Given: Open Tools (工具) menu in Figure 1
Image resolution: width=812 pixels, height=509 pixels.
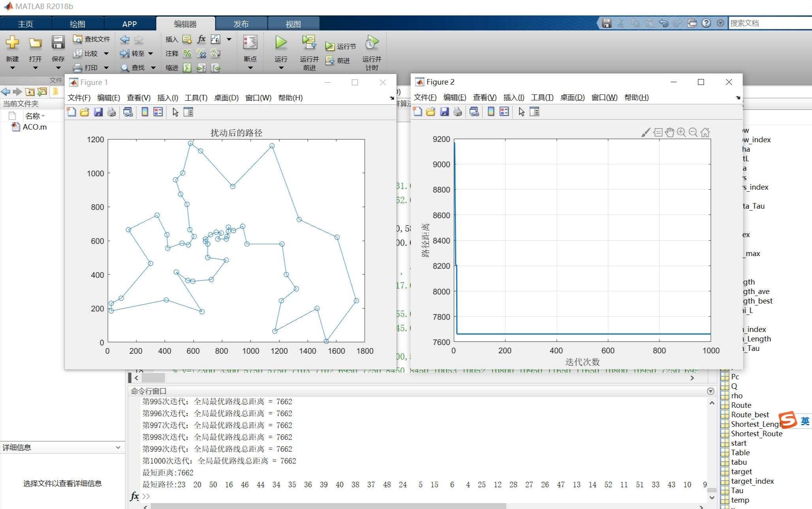Looking at the screenshot, I should click(196, 98).
